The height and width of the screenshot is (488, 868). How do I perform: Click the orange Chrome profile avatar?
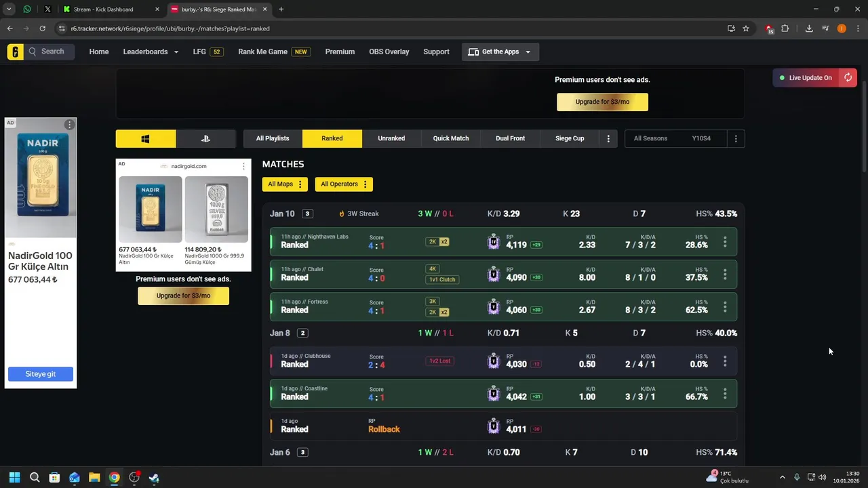(842, 28)
